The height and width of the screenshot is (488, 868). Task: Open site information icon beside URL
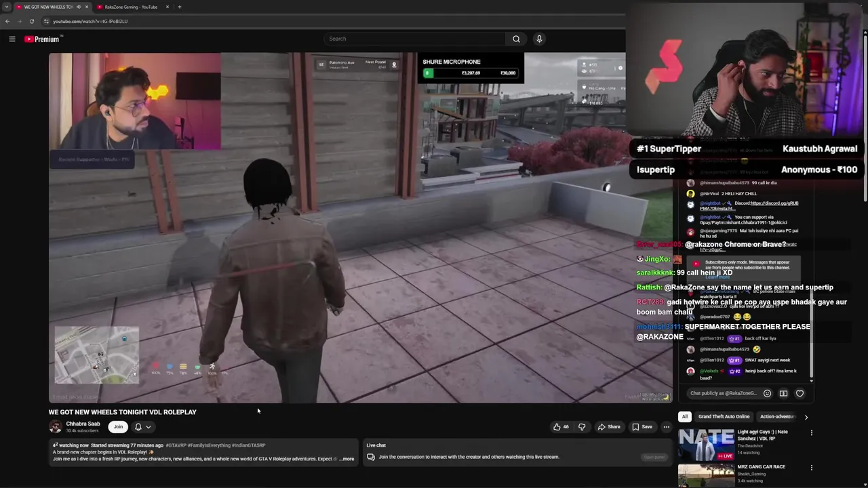46,21
